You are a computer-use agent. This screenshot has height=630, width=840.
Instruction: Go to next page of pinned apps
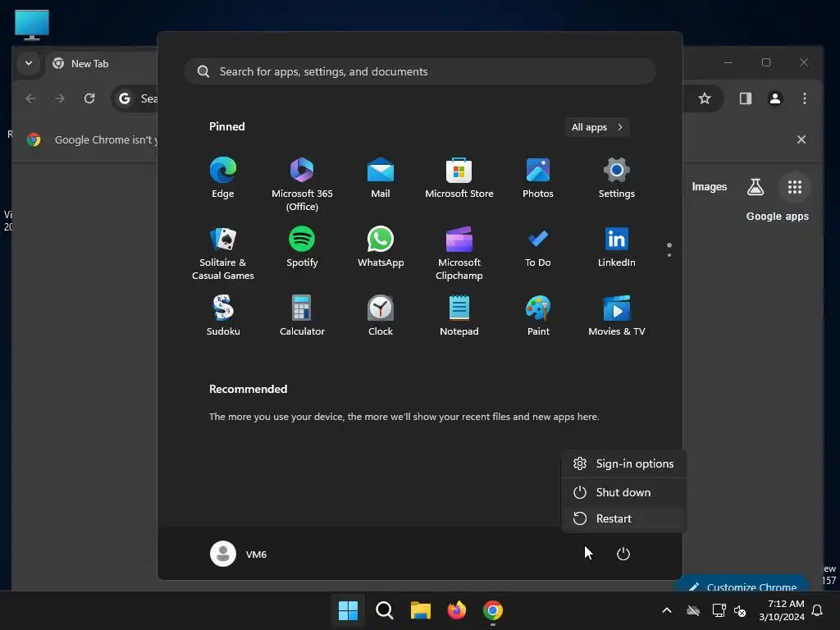pos(669,255)
